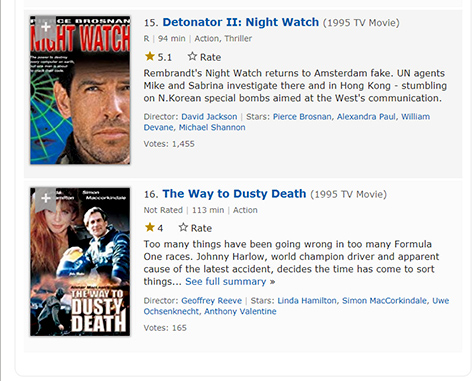Open Alexandra Paul's actor page

[x=366, y=117]
